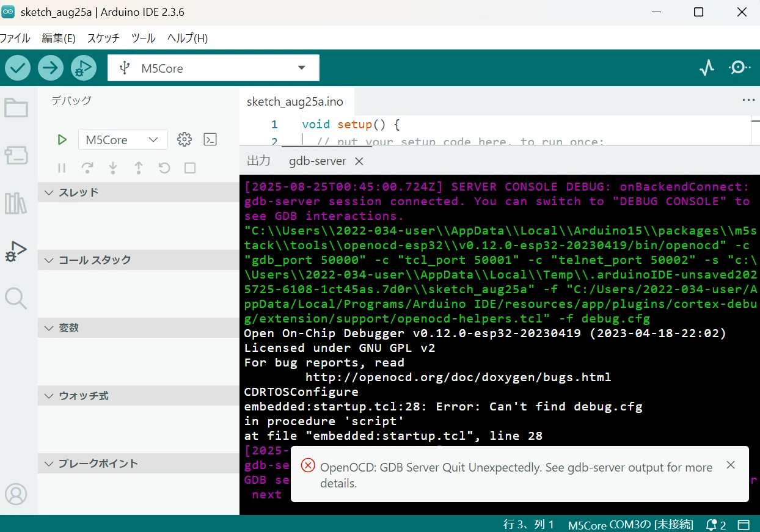Open debug launch configuration gear
This screenshot has width=760, height=532.
tap(184, 139)
